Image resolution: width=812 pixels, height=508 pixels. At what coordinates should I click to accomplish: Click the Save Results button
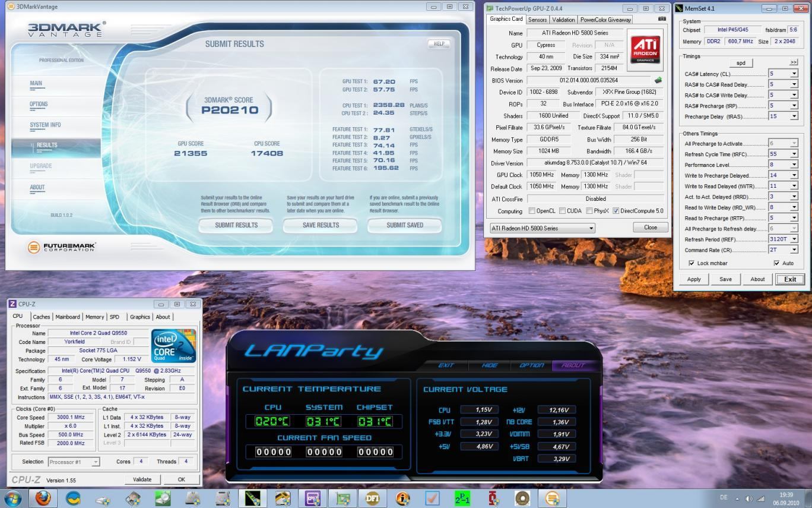tap(321, 225)
